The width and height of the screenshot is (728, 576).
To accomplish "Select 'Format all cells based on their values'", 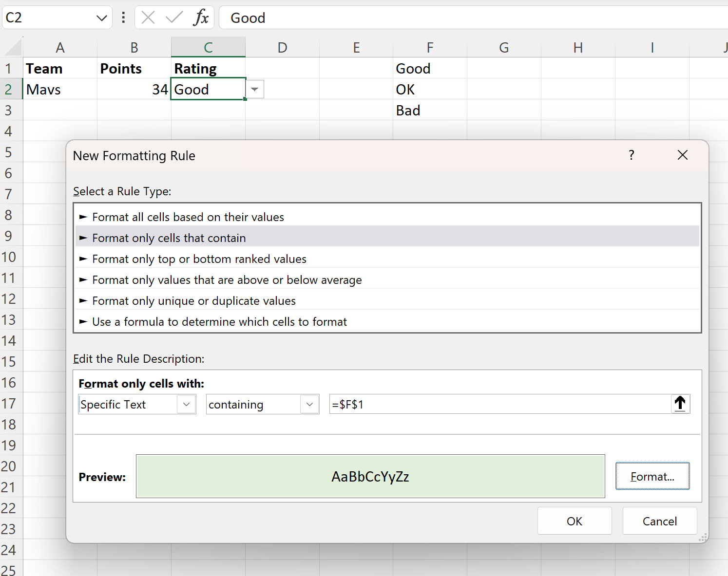I will coord(188,217).
